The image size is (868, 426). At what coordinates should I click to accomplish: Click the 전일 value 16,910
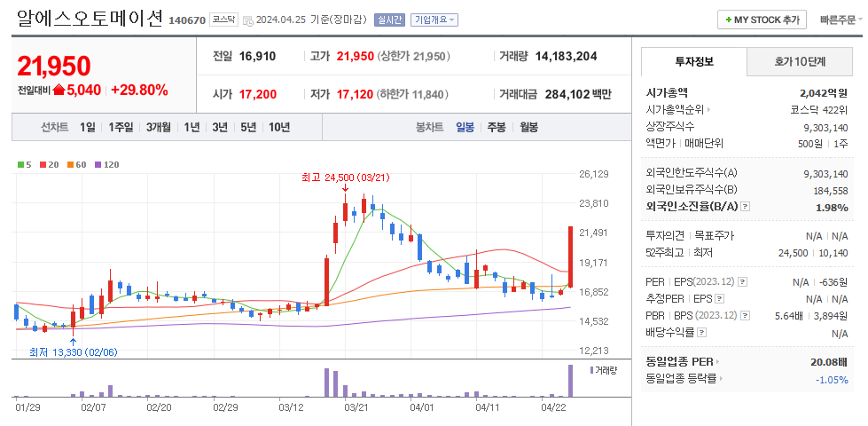[x=257, y=56]
